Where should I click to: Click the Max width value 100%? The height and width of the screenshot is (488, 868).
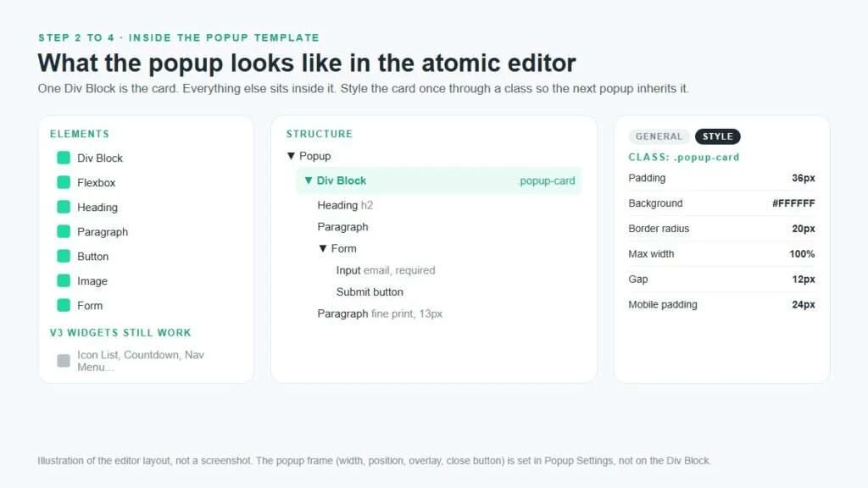(802, 254)
